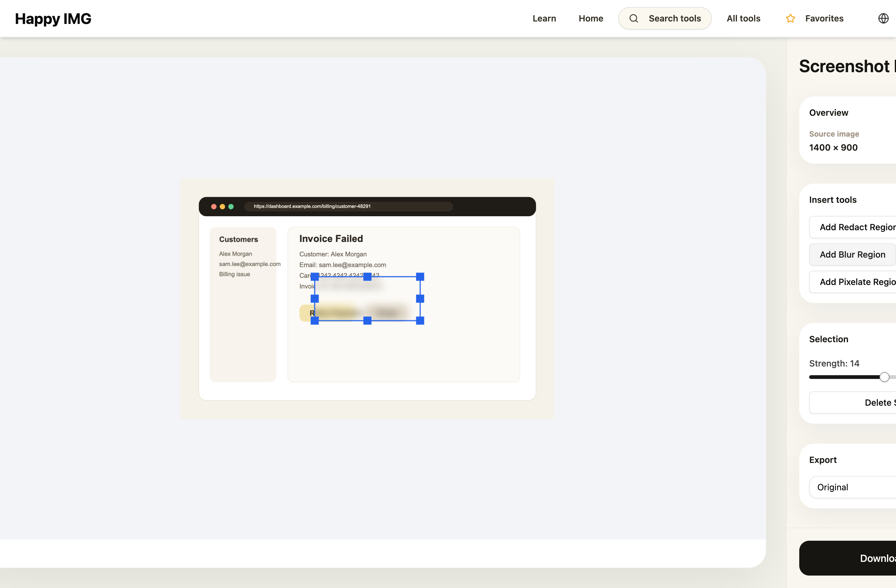
Task: Click the right-middle selection resize handle
Action: (x=420, y=299)
